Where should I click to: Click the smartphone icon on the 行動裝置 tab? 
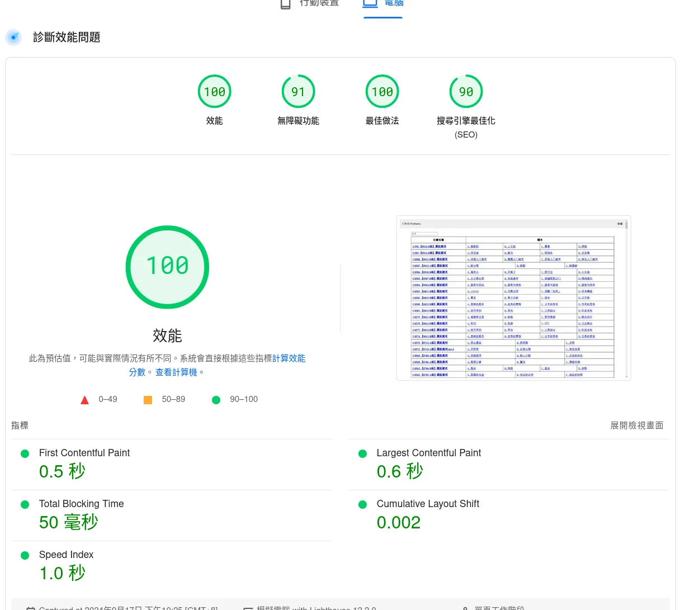pos(285,4)
